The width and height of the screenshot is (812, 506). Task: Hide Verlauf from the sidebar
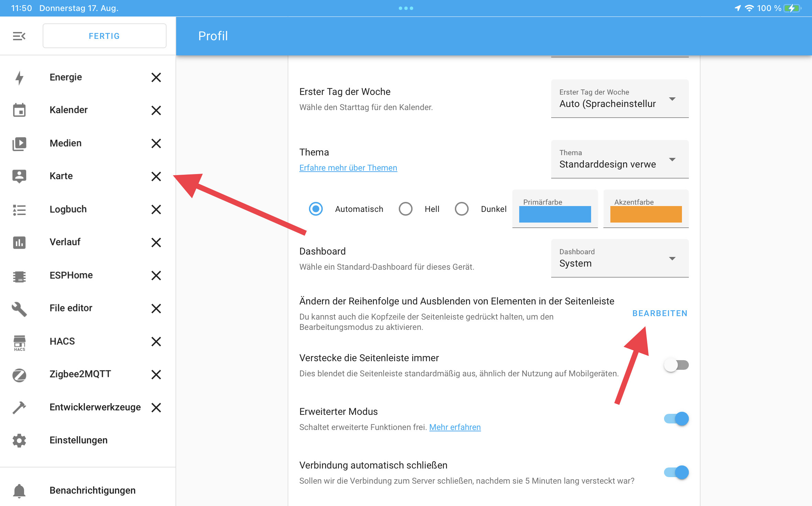(156, 243)
